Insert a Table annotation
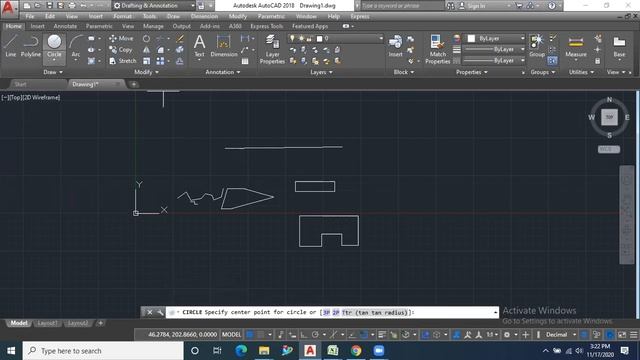Screen dimensions: 640x360 245,61
